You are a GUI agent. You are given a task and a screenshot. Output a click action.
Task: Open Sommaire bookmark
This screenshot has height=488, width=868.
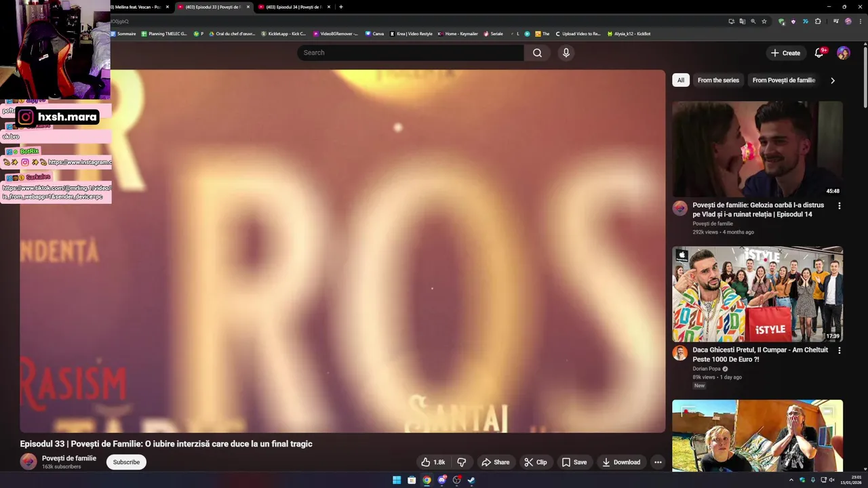123,33
